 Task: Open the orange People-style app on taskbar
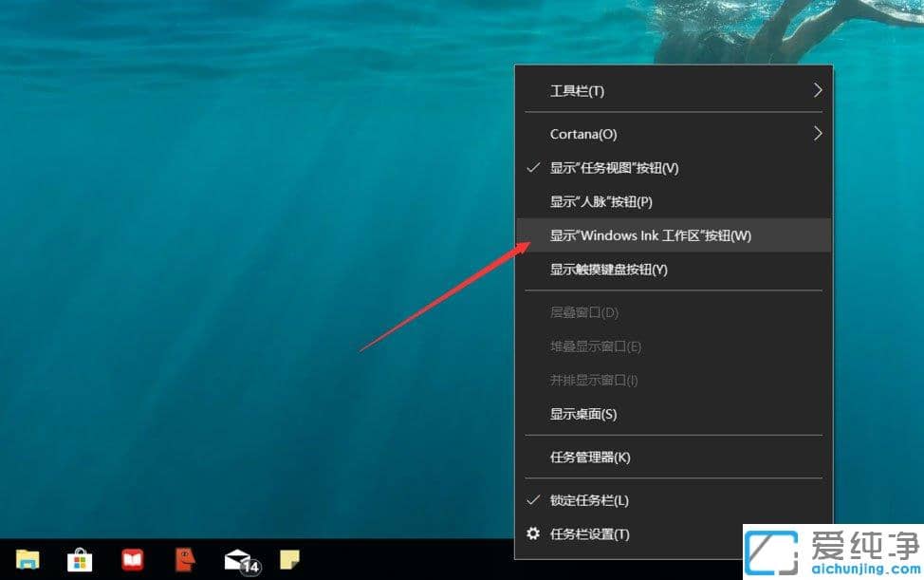pos(183,560)
